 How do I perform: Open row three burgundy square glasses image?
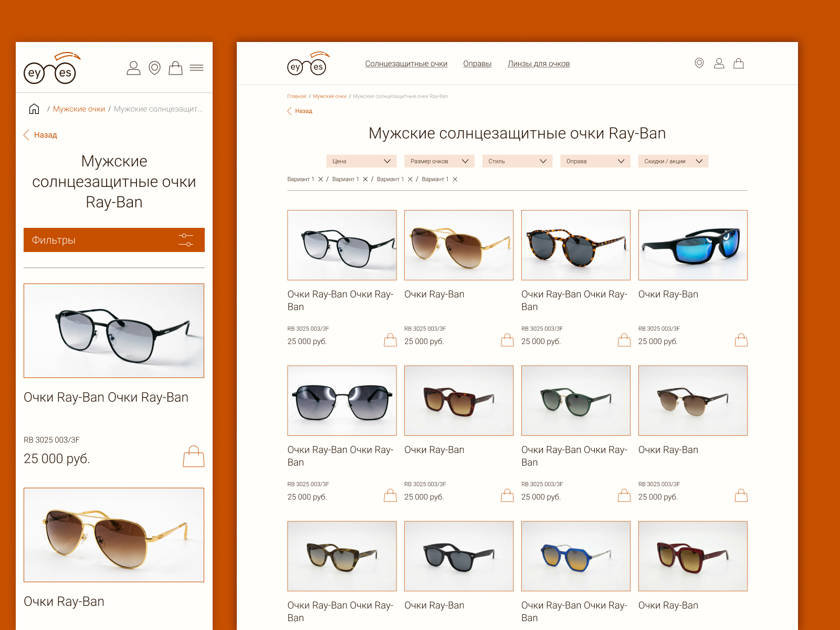click(693, 556)
